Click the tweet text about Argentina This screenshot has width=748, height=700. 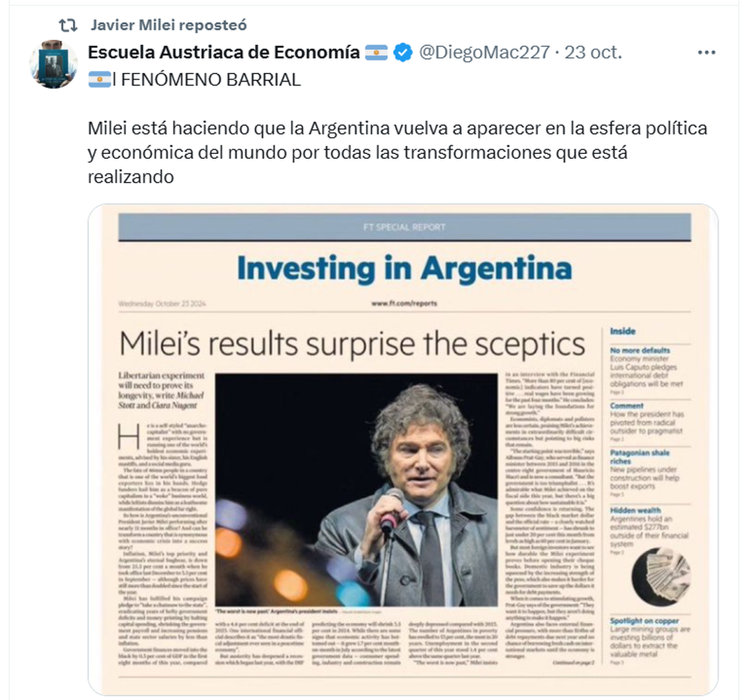(397, 152)
